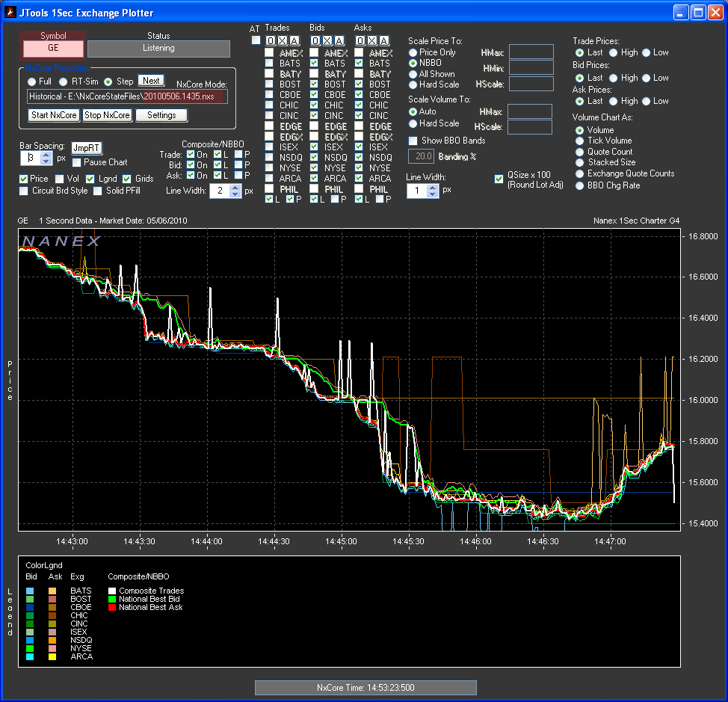Click Start NxCore button
The height and width of the screenshot is (702, 728).
tap(54, 115)
